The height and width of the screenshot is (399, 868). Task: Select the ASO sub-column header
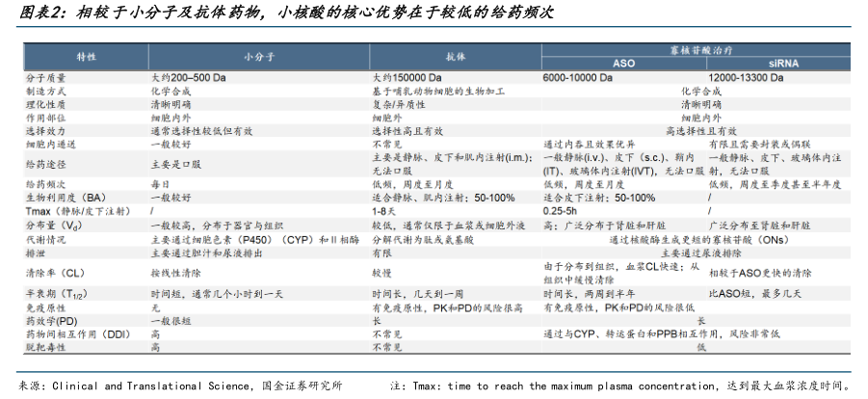pyautogui.click(x=624, y=64)
